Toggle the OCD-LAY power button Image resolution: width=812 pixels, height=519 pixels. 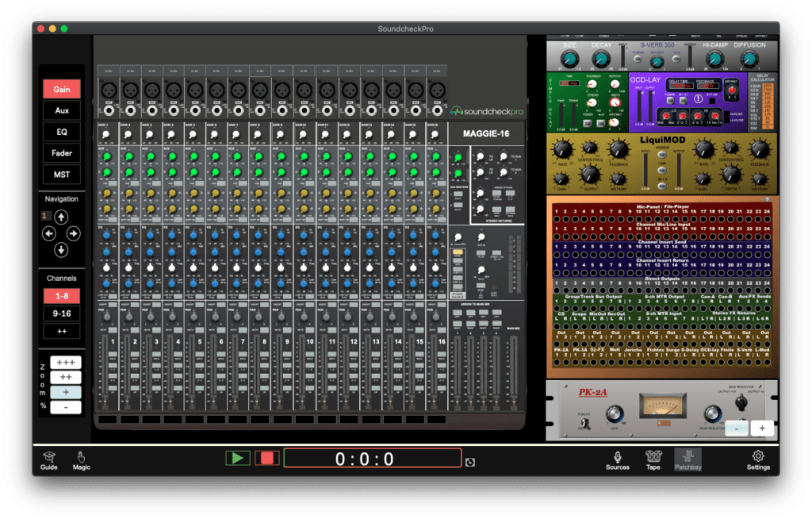670,101
